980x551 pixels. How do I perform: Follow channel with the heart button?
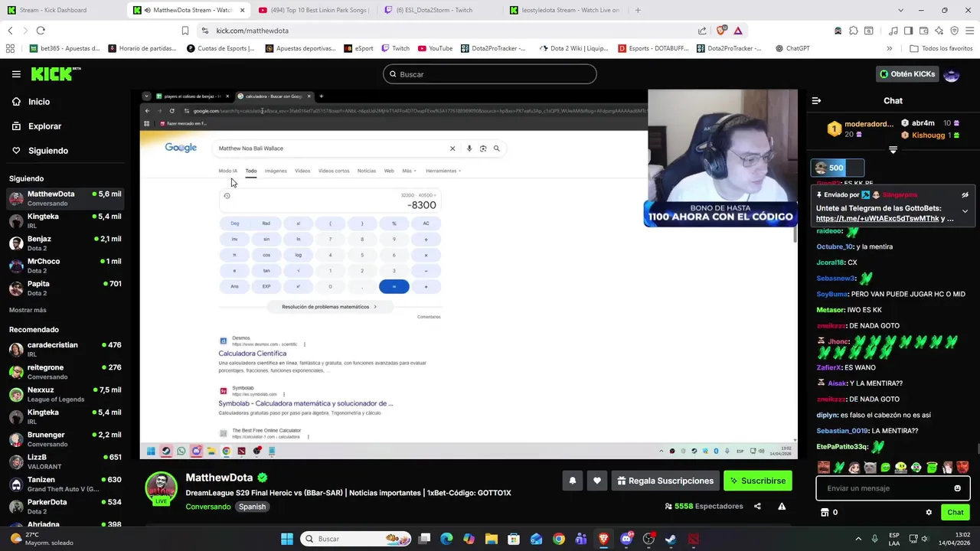pyautogui.click(x=597, y=481)
